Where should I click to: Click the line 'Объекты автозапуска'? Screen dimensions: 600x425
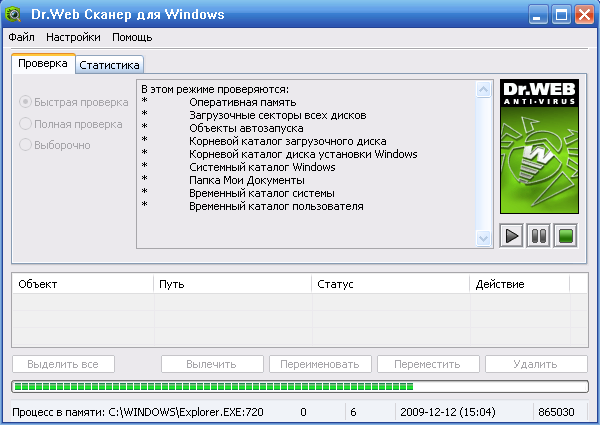click(x=246, y=129)
